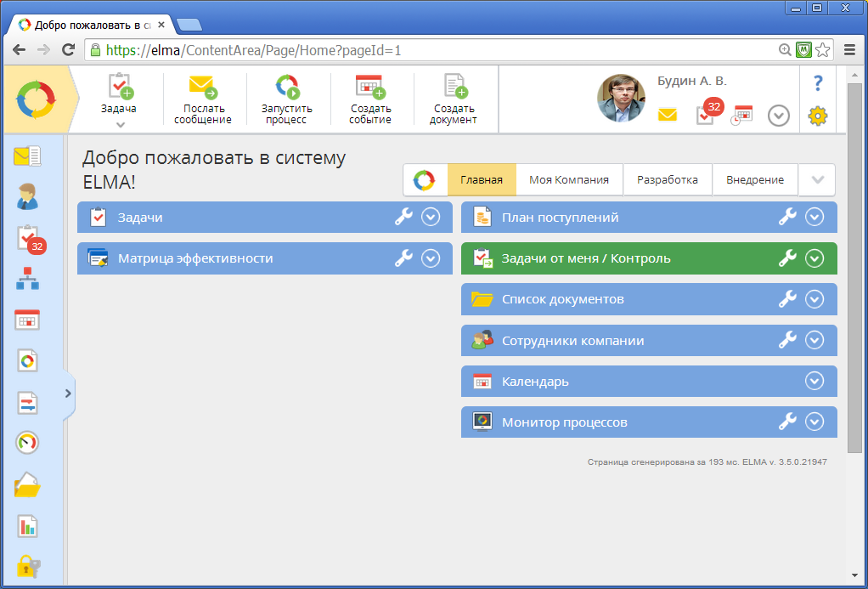Bookmark page with star icon
This screenshot has height=589, width=868.
point(823,50)
